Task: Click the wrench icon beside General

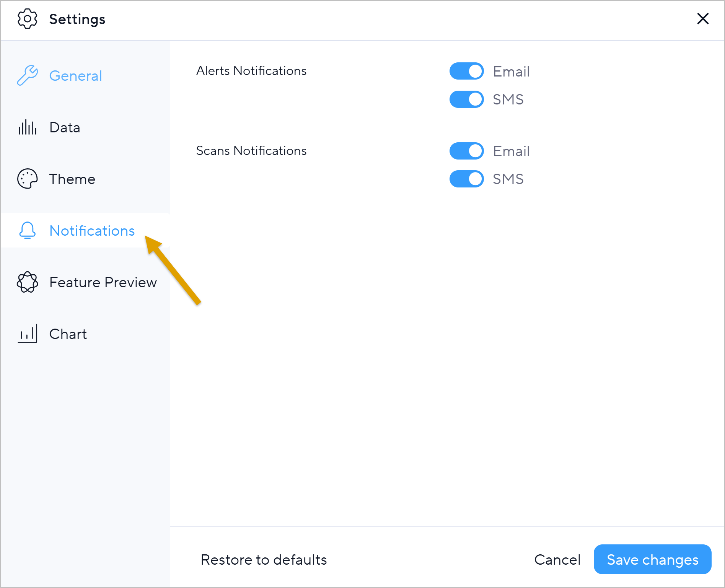Action: coord(28,75)
